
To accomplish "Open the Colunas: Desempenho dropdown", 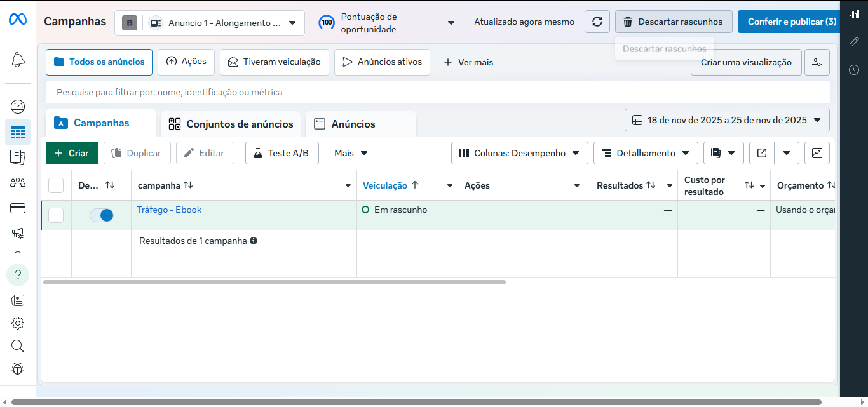I will (519, 153).
